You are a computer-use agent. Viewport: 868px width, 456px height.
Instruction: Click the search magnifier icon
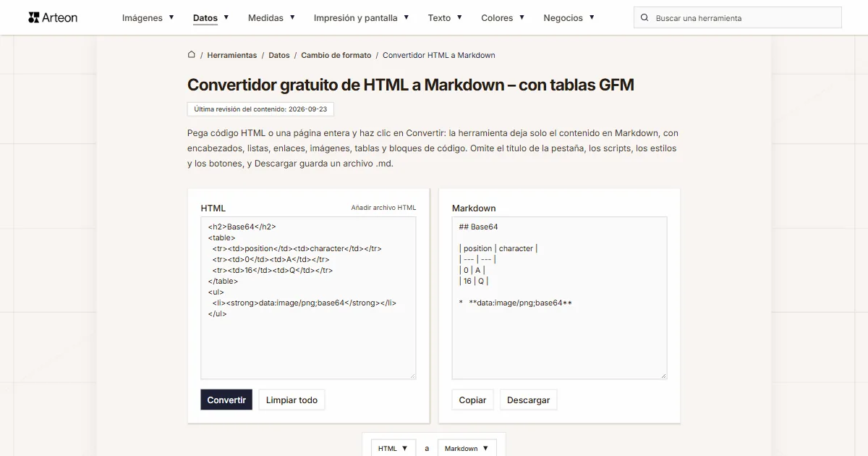[644, 17]
